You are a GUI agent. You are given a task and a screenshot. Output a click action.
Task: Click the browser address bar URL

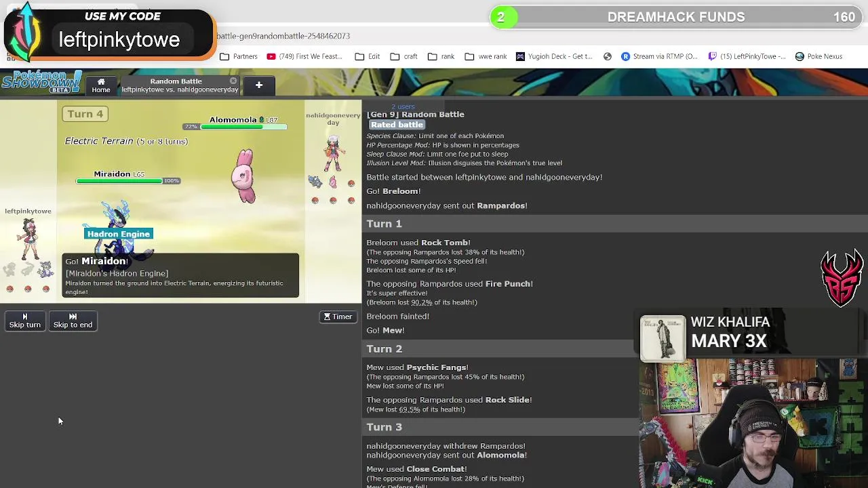click(283, 36)
